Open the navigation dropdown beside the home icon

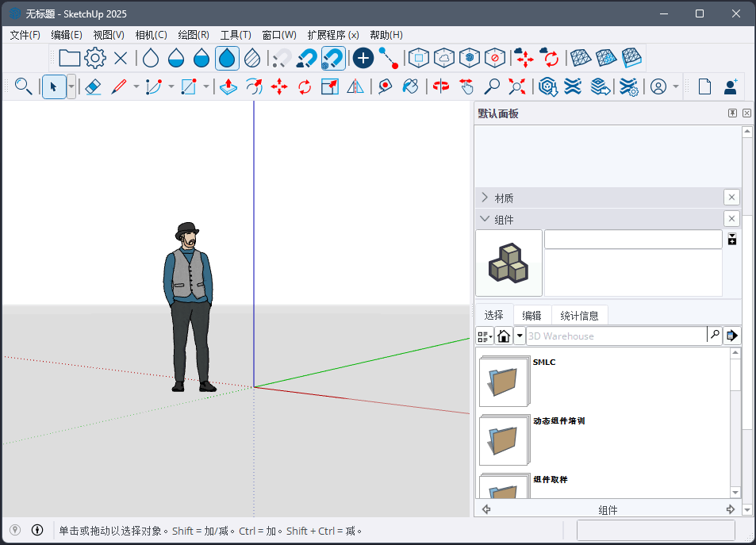click(520, 336)
